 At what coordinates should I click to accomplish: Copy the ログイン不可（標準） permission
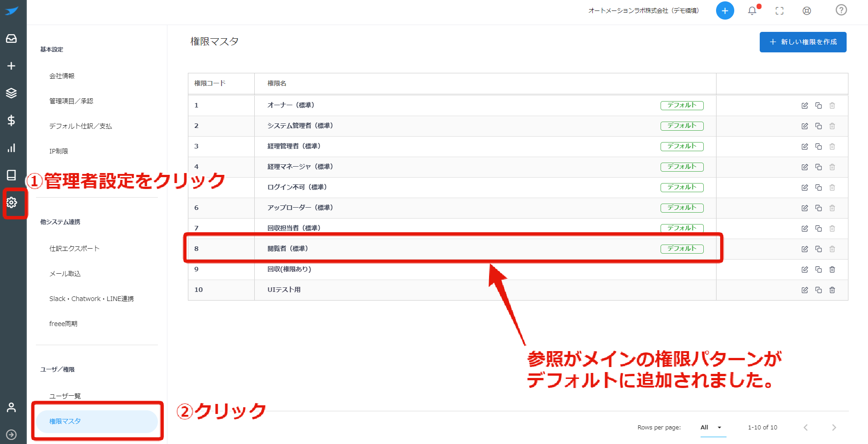coord(818,188)
